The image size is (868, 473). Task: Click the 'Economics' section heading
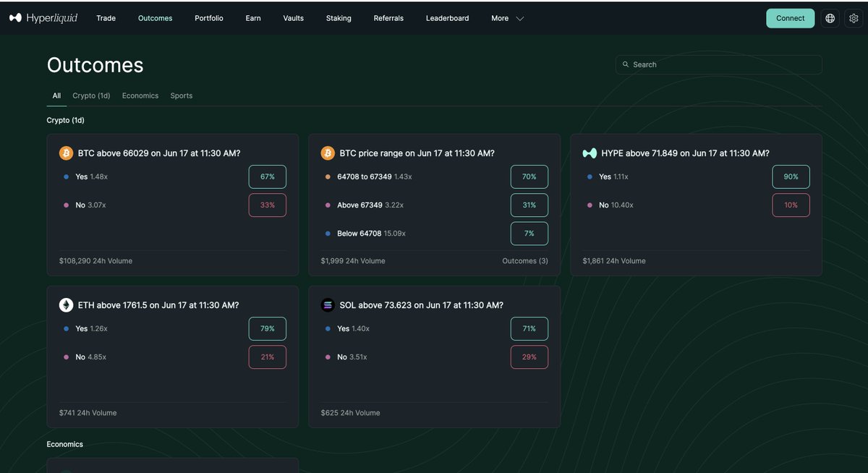[65, 444]
